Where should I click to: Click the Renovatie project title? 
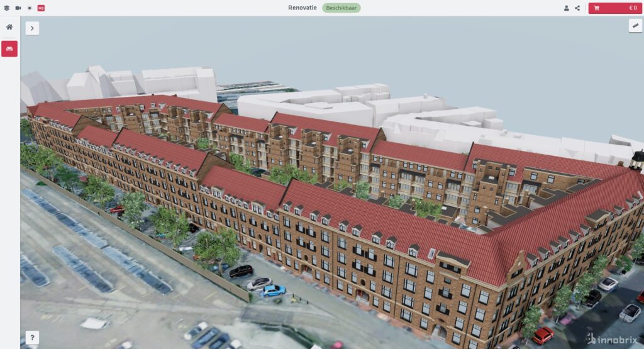point(303,8)
